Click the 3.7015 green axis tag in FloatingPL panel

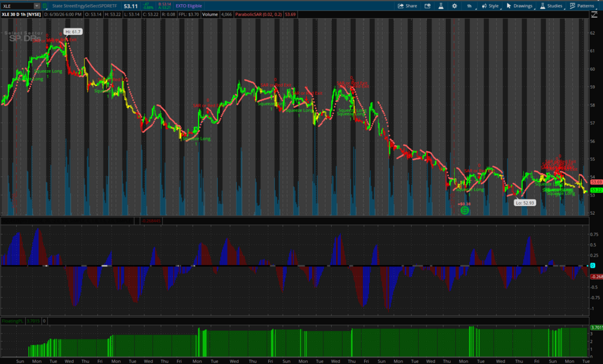coord(596,327)
